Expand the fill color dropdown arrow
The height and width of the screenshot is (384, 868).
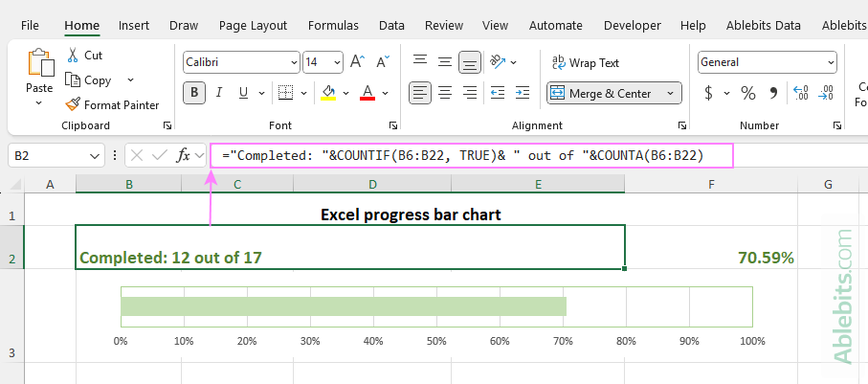click(x=346, y=93)
